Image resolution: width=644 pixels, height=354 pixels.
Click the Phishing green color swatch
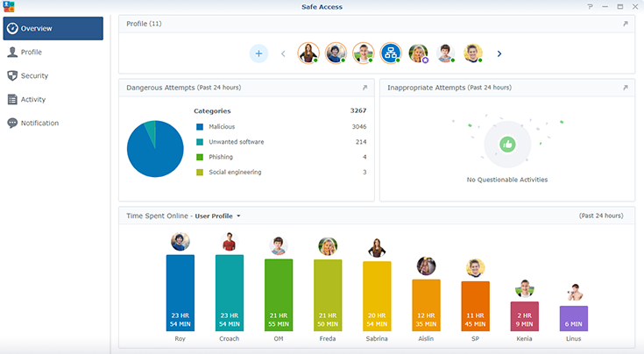(200, 157)
